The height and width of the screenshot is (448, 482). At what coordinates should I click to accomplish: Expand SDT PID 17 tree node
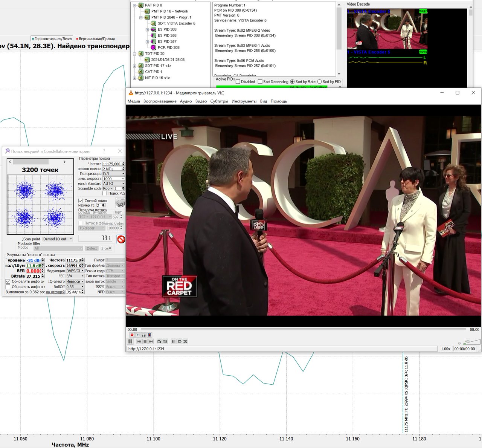134,66
